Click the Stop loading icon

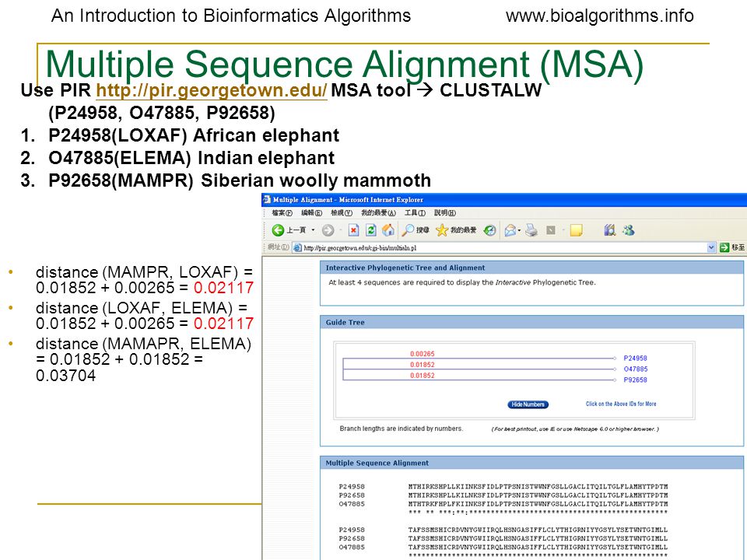point(353,230)
